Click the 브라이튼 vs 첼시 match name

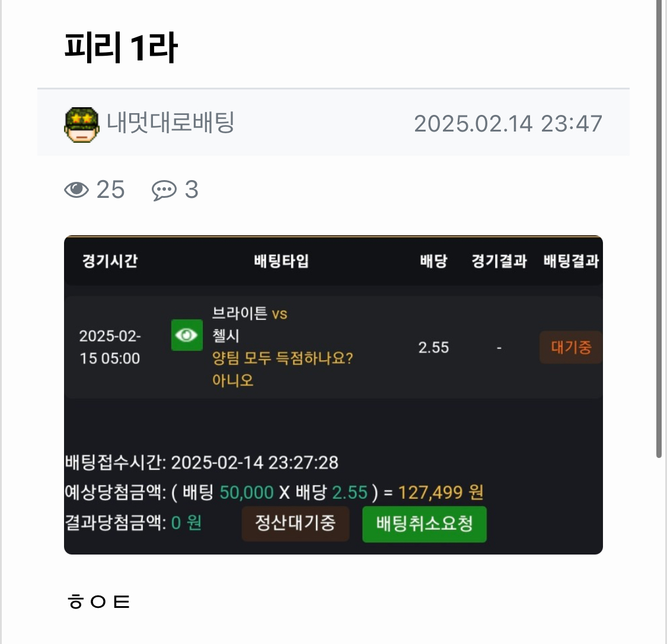tap(250, 324)
